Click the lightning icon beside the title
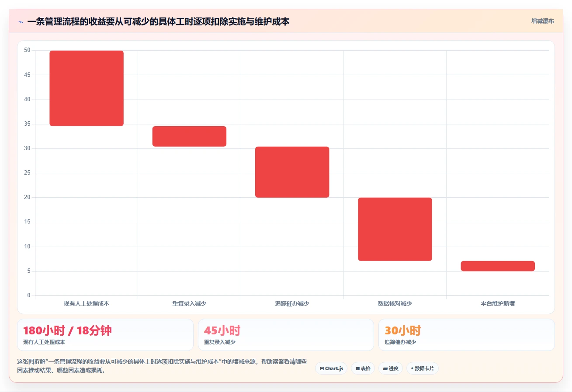 pos(21,21)
